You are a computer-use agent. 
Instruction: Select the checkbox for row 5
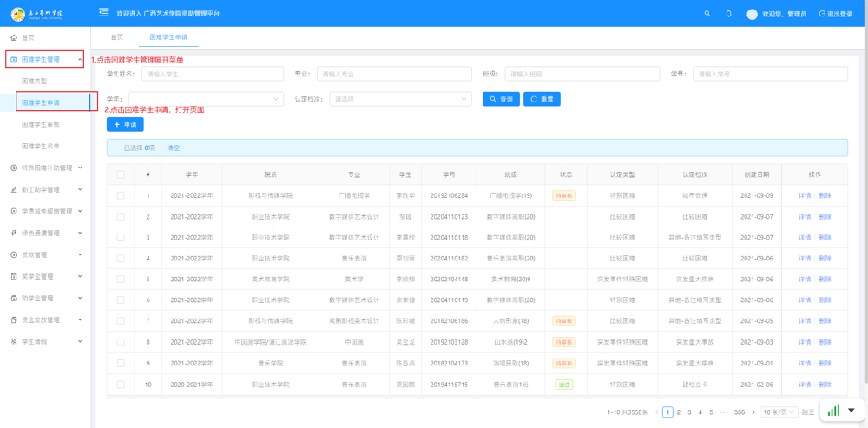coord(121,280)
